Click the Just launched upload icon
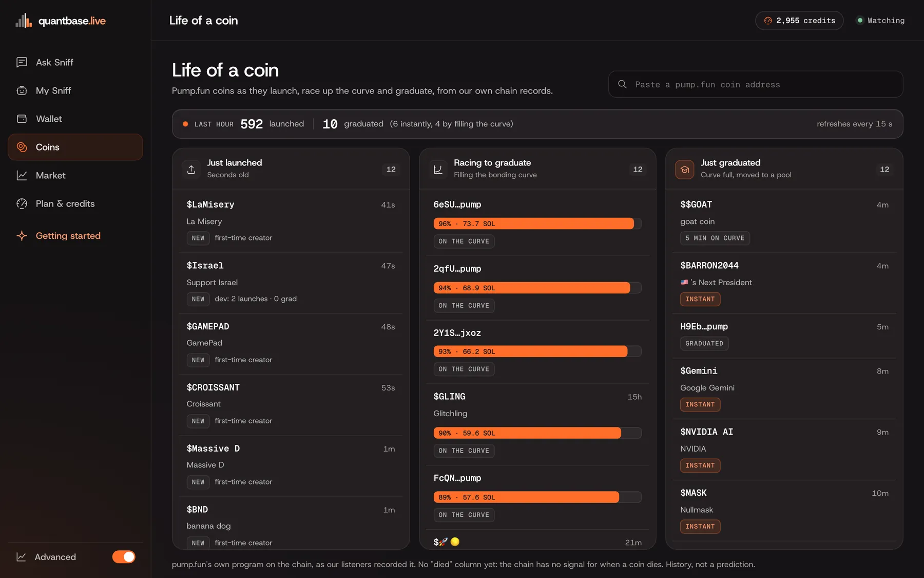The width and height of the screenshot is (924, 578). point(191,169)
